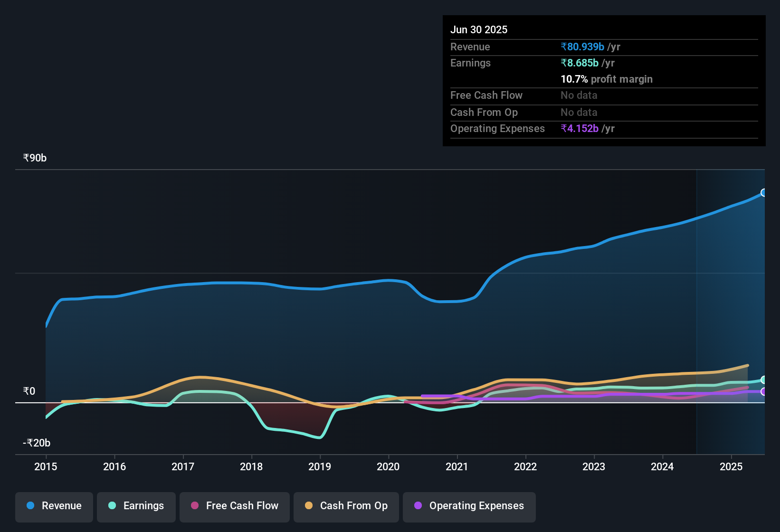Click the Free Cash Flow label in tooltip

tap(486, 95)
